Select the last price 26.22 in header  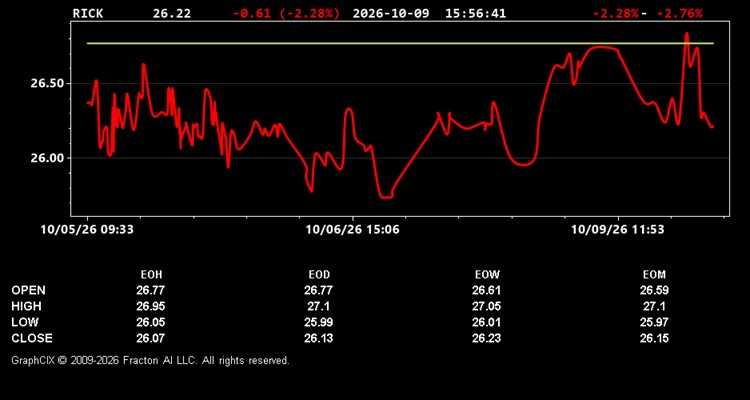point(172,13)
